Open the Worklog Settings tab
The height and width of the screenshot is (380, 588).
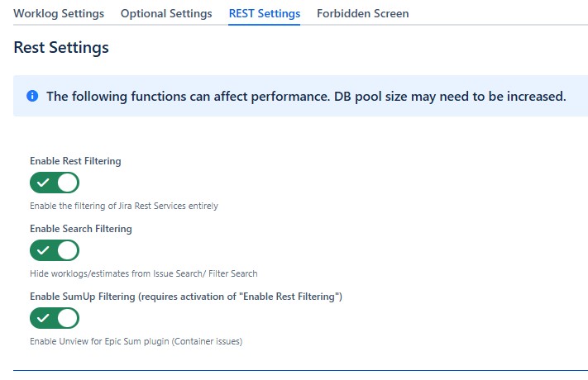tap(59, 14)
